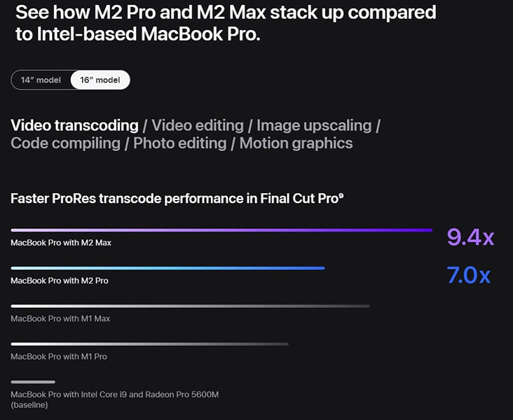This screenshot has width=513, height=420.
Task: Click the short Intel baseline bar
Action: (x=33, y=381)
